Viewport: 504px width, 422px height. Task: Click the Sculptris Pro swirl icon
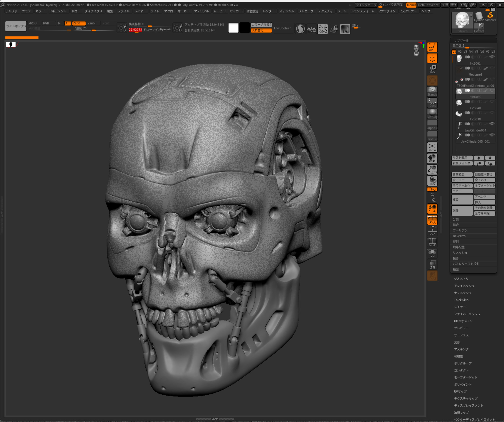(300, 29)
